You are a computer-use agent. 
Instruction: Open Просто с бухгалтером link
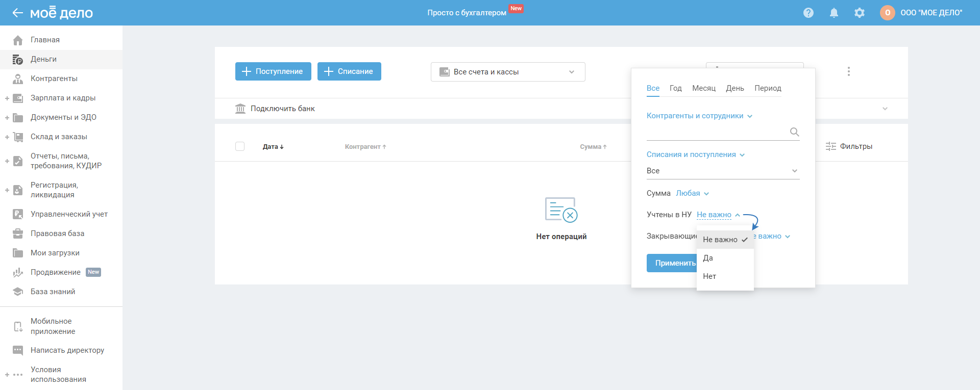[467, 13]
